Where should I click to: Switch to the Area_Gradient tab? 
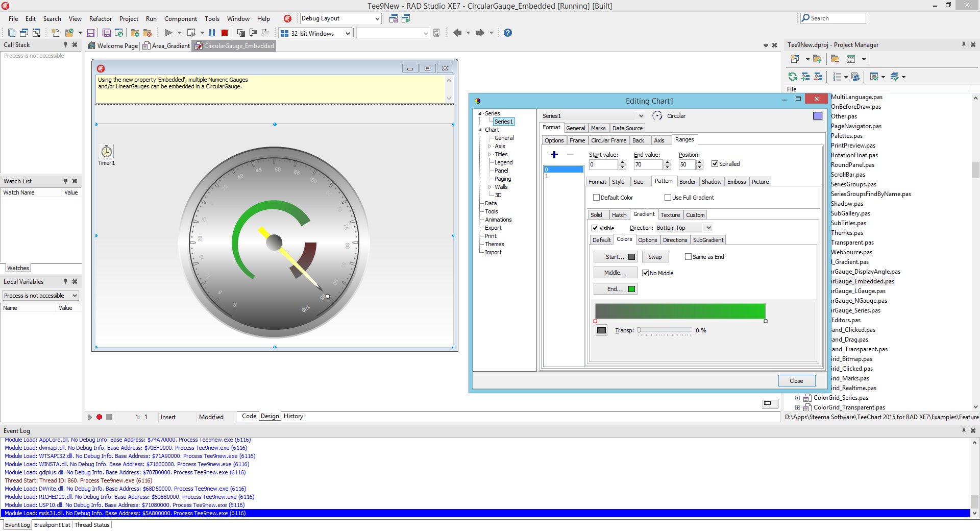166,46
